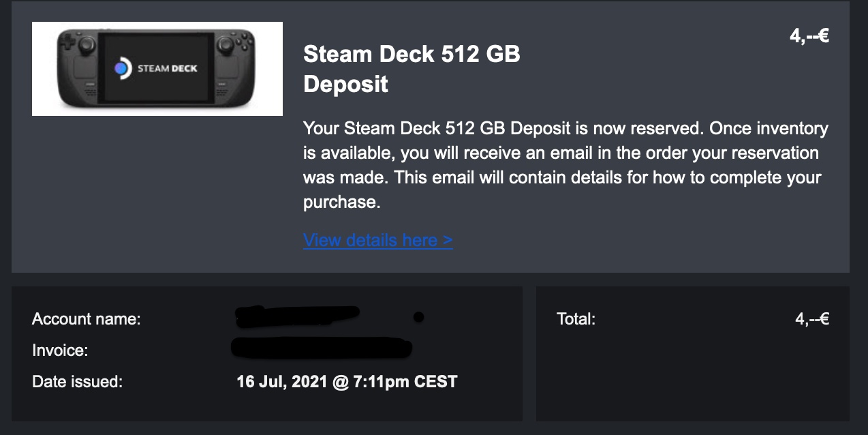Click the Steam Deck logo on the device screen
This screenshot has width=868, height=435.
click(x=122, y=68)
